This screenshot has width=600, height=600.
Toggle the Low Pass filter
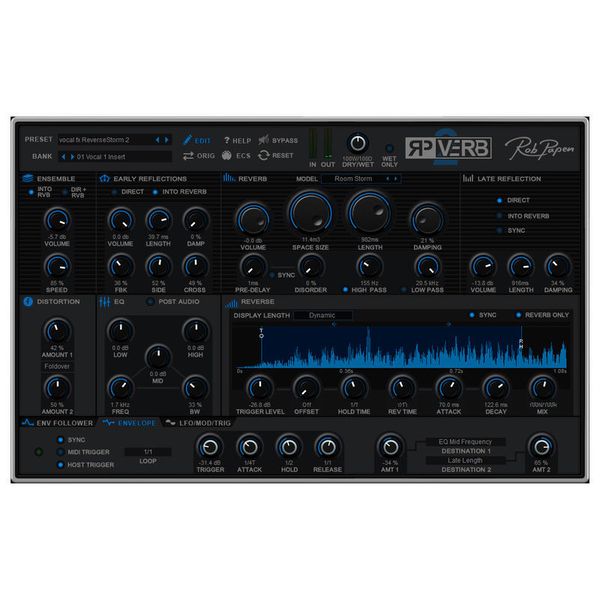pyautogui.click(x=404, y=290)
